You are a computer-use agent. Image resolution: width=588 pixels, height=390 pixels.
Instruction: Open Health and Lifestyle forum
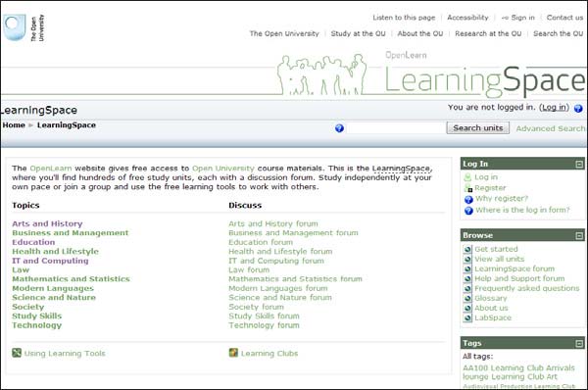click(280, 251)
